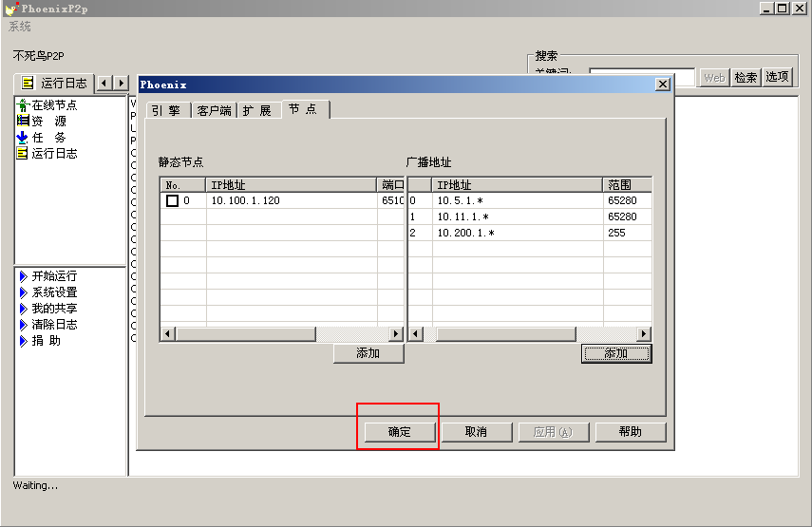Click the 开始运行 link
The width and height of the screenshot is (812, 527).
(54, 276)
